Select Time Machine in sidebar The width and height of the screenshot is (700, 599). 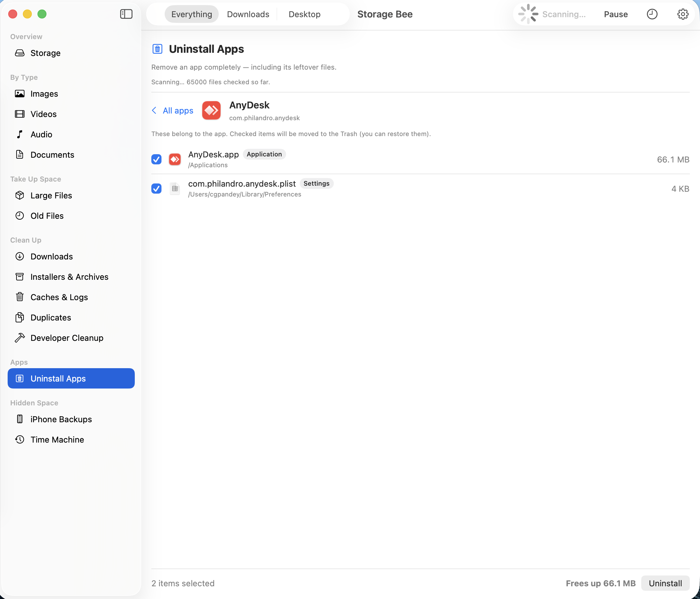71,439
